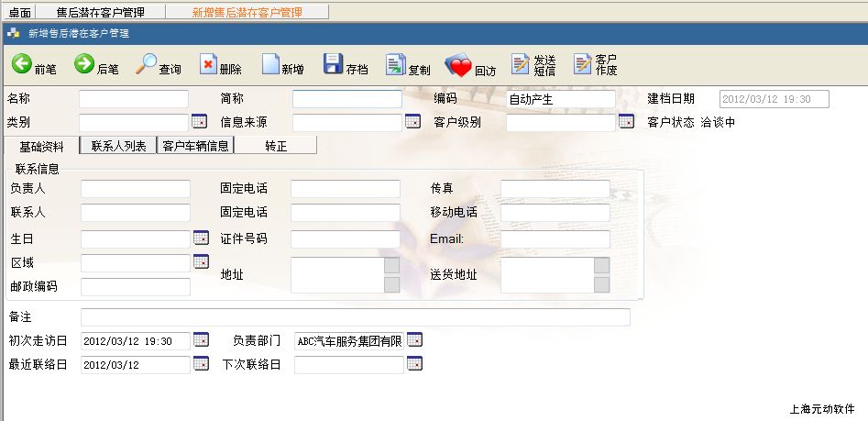
Task: Open the 类别 category picker button
Action: point(199,122)
